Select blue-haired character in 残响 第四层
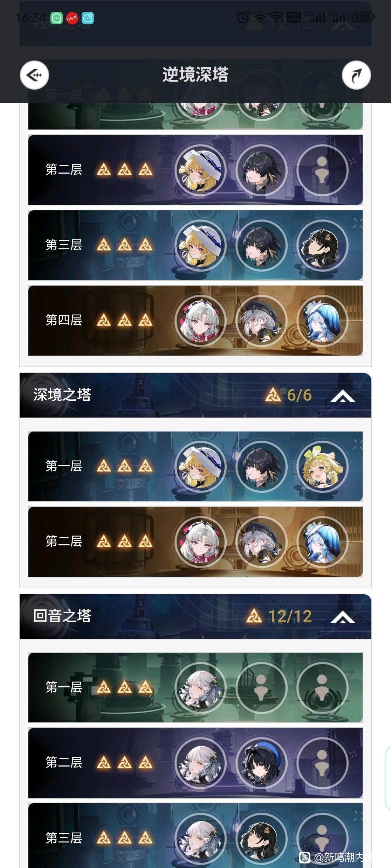Screen dimensions: 391x868 [x=322, y=321]
